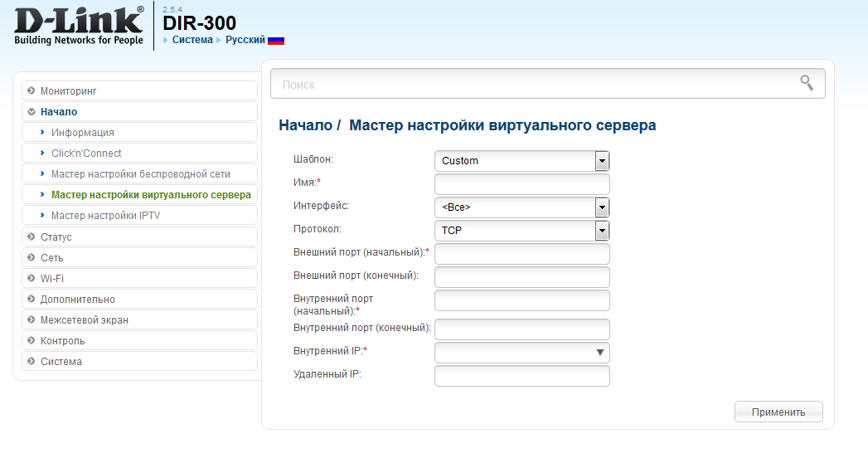Click the circular icon beside Контроль

pos(32,340)
